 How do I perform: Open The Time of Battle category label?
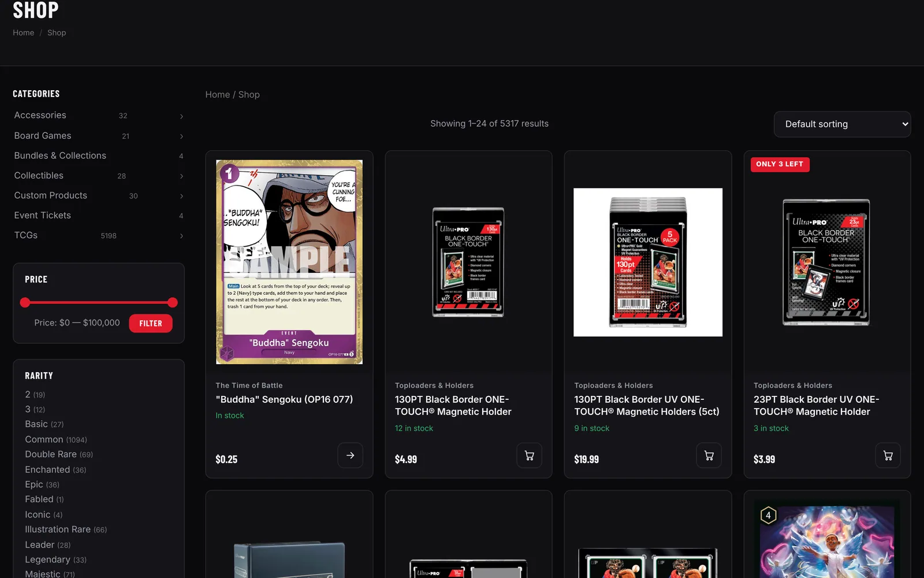pyautogui.click(x=249, y=386)
